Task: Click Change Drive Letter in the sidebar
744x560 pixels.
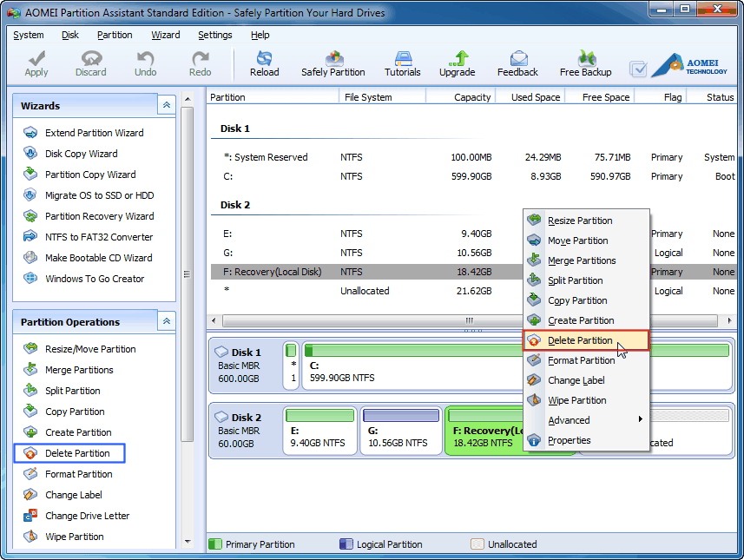Action: tap(87, 516)
